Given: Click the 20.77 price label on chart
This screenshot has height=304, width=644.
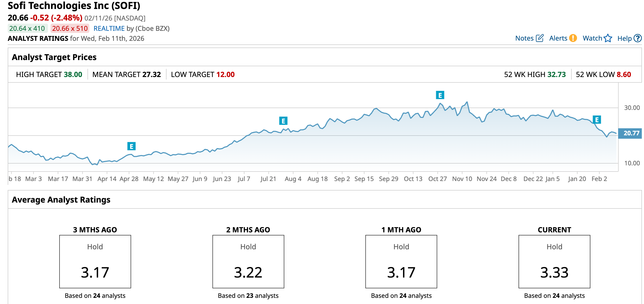Looking at the screenshot, I should (x=631, y=133).
